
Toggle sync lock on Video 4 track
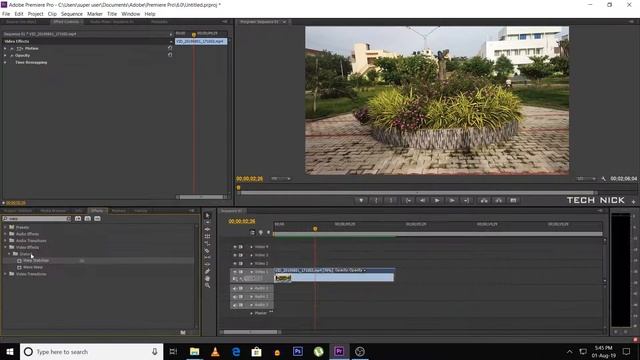(x=241, y=247)
